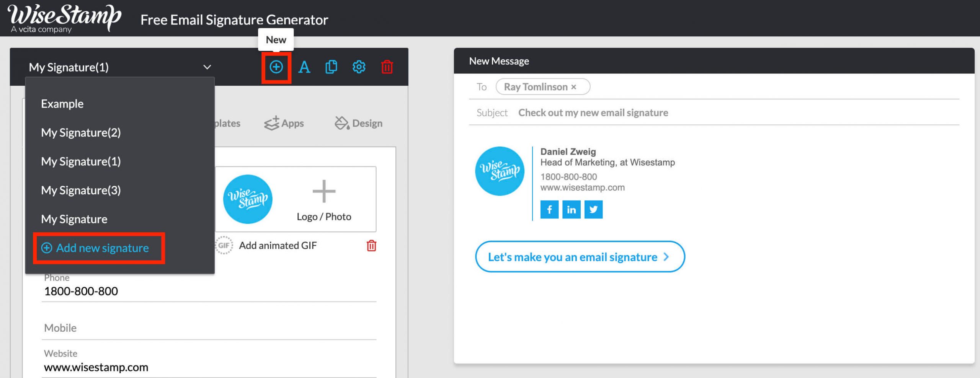
Task: Remove Ray Tomlinson from recipients
Action: [x=573, y=87]
